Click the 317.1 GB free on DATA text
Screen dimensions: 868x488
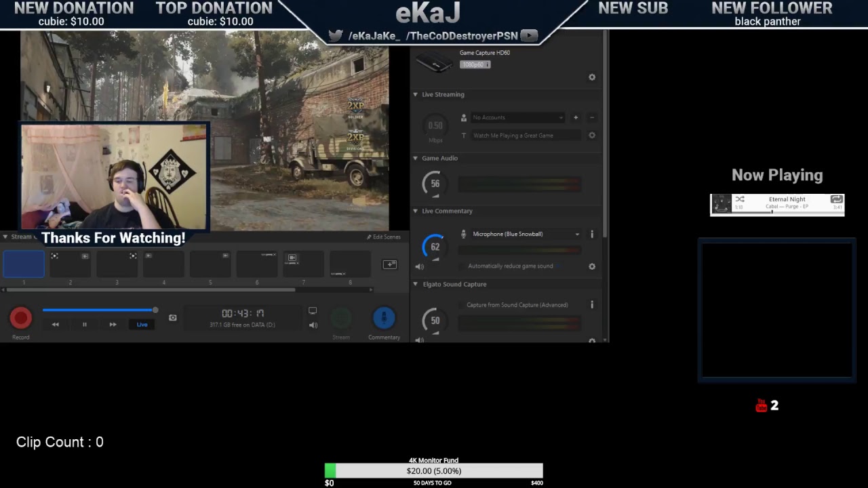pos(242,325)
